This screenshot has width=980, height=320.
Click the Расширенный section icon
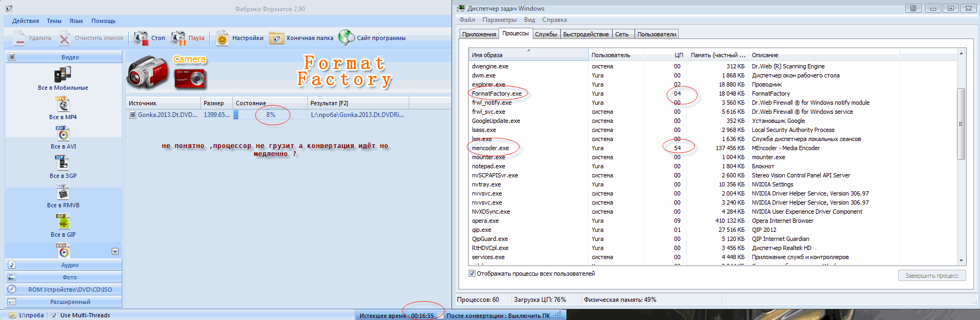point(12,302)
